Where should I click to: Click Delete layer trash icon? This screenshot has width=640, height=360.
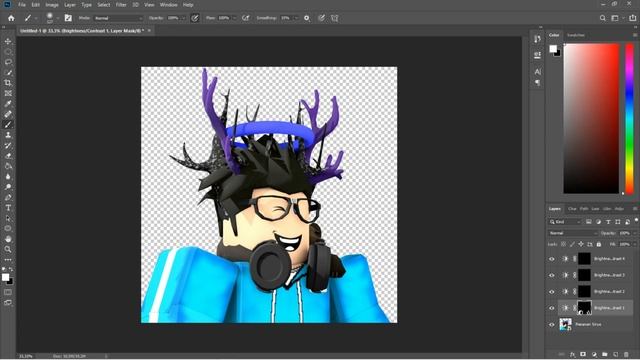coord(626,354)
